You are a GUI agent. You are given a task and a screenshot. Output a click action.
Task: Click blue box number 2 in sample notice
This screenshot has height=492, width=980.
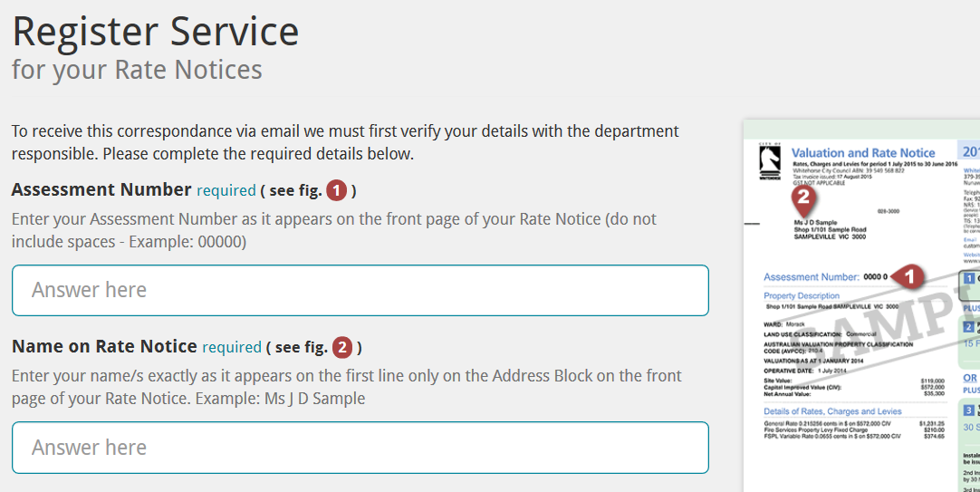click(x=969, y=327)
